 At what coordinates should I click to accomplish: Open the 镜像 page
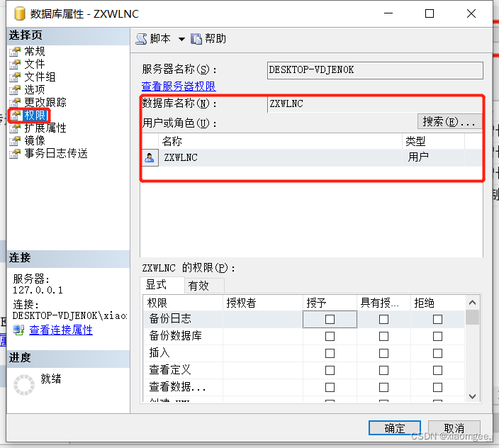(x=35, y=140)
